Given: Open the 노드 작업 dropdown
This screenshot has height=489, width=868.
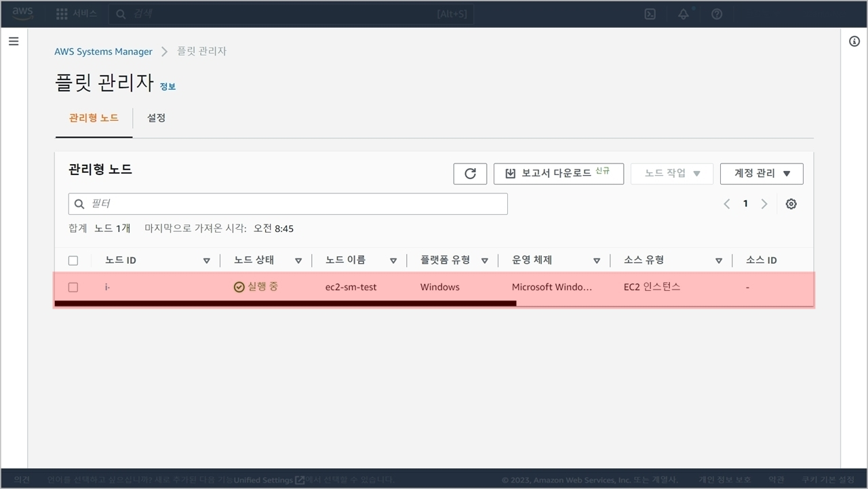Looking at the screenshot, I should [671, 174].
